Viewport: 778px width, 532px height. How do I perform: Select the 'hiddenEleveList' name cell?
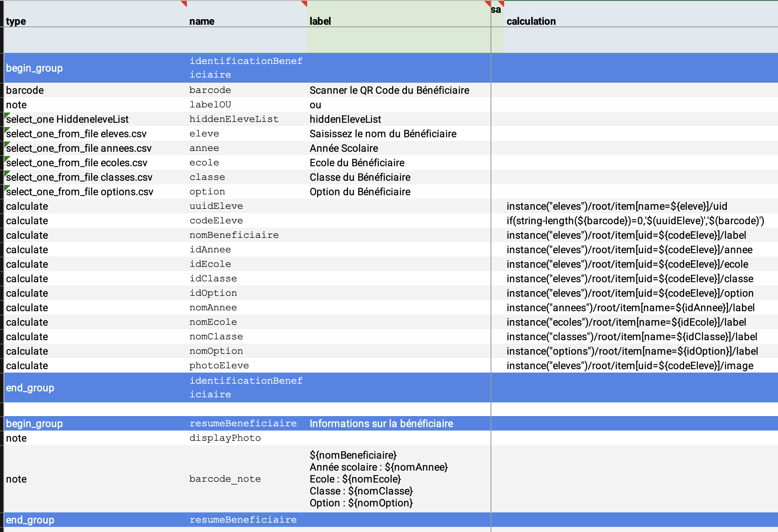(x=247, y=119)
